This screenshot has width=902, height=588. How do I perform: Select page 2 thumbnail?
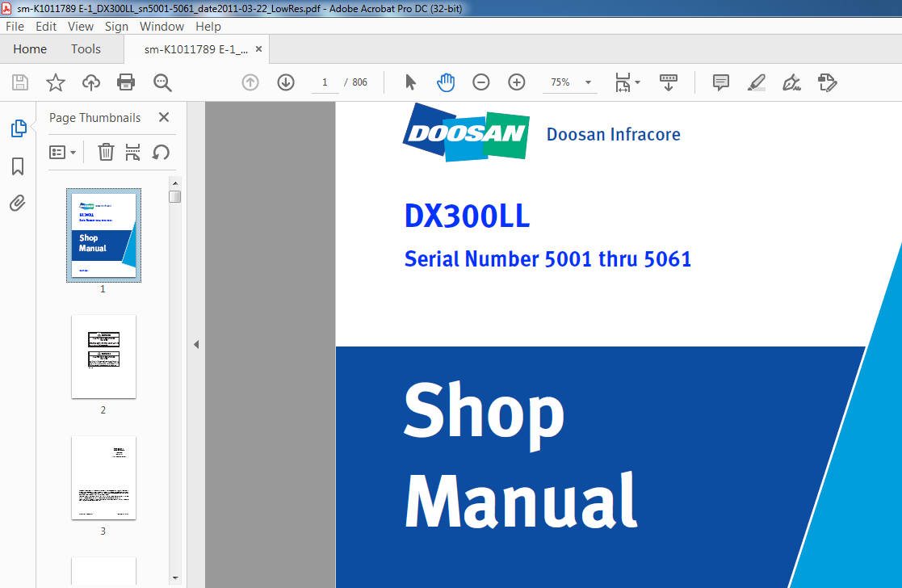[103, 357]
